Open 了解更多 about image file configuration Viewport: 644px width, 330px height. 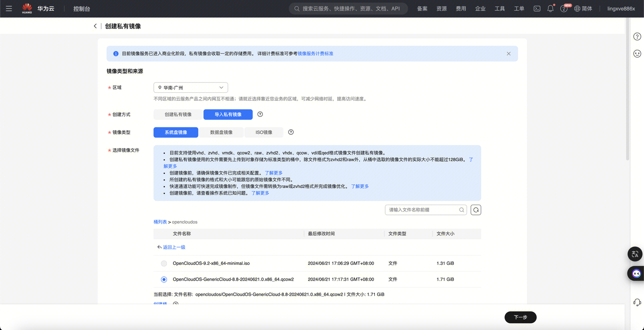coord(273,173)
